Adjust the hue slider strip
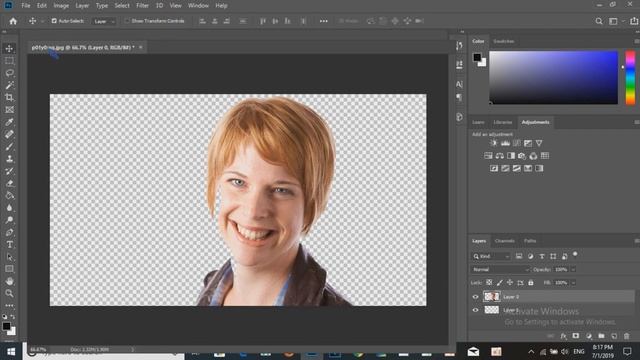The image size is (640, 360). tap(630, 77)
